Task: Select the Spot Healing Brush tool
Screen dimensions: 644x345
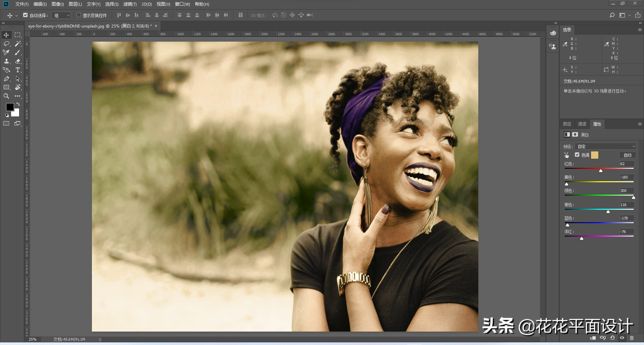Action: pyautogui.click(x=6, y=52)
